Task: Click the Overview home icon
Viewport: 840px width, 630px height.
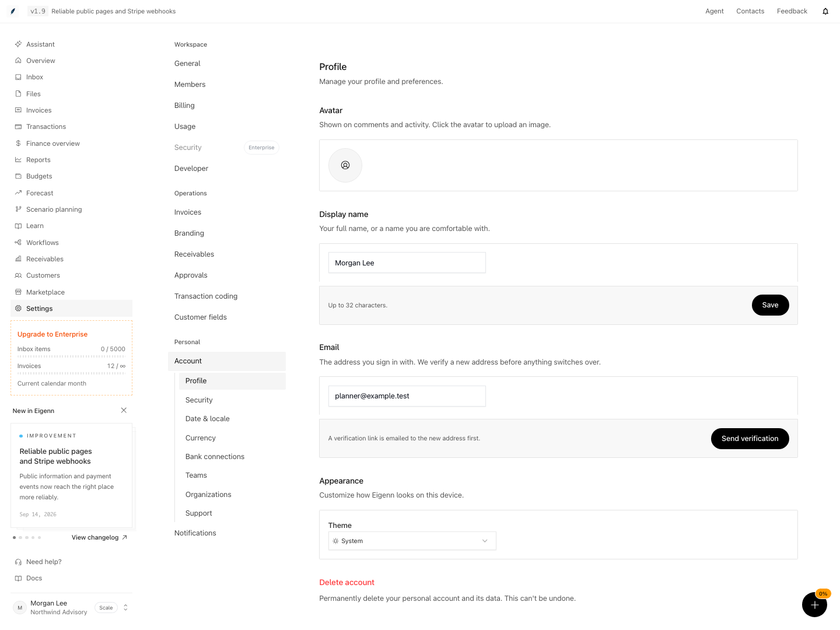Action: [x=18, y=61]
